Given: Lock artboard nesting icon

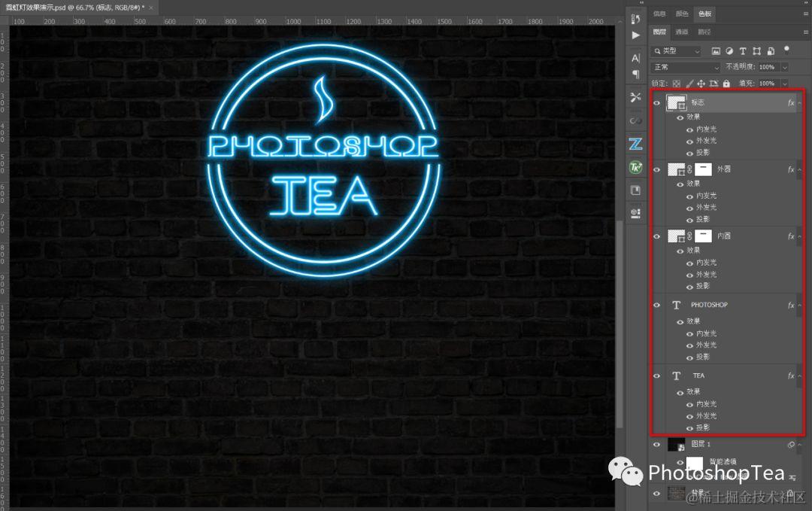Looking at the screenshot, I should pyautogui.click(x=714, y=84).
